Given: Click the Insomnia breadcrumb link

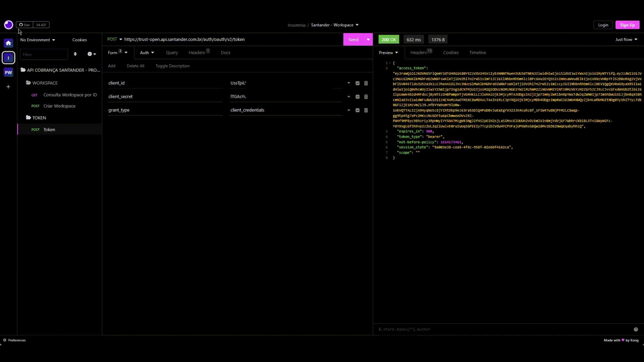Looking at the screenshot, I should (x=297, y=25).
